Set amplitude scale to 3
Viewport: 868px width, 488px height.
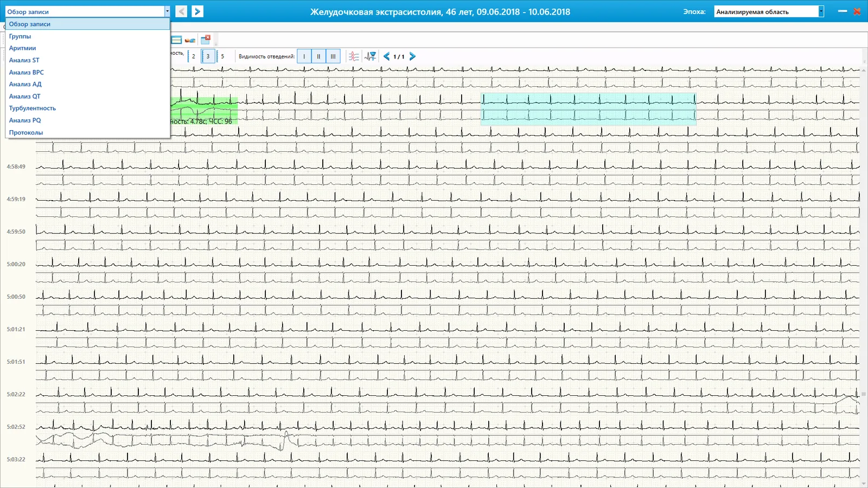coord(208,56)
